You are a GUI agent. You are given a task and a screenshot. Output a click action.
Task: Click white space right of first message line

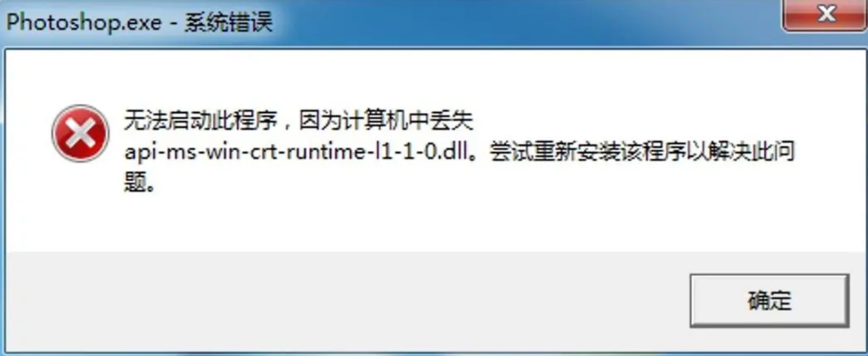pos(665,122)
